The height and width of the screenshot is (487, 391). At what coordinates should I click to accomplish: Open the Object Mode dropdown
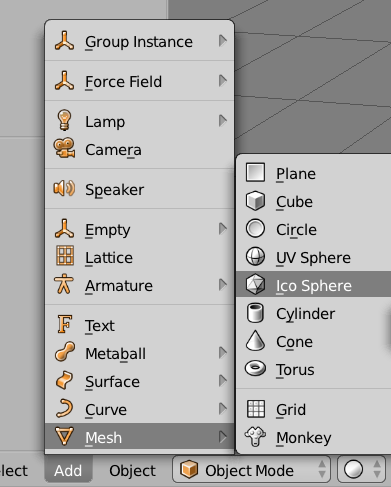point(251,470)
